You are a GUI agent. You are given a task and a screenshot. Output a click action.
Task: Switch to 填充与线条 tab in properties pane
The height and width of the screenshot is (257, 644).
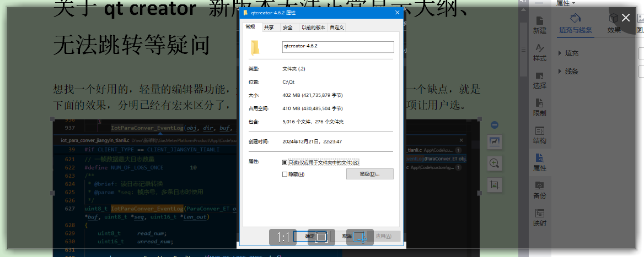(576, 24)
